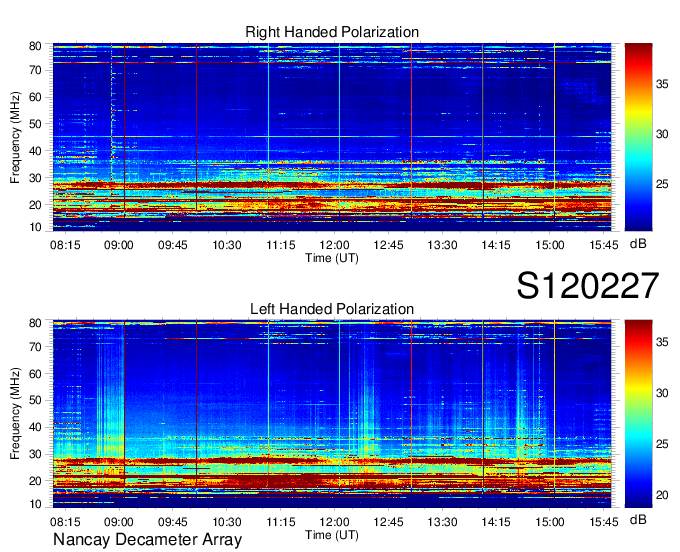
Task: Click 08:15 time tick of Right Handed plot
Action: [x=65, y=245]
